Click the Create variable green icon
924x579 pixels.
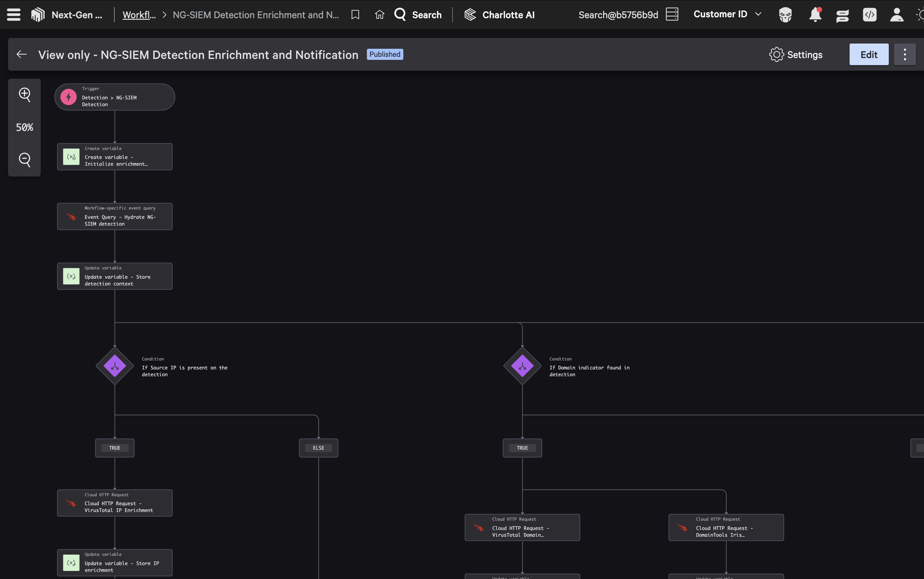(71, 157)
